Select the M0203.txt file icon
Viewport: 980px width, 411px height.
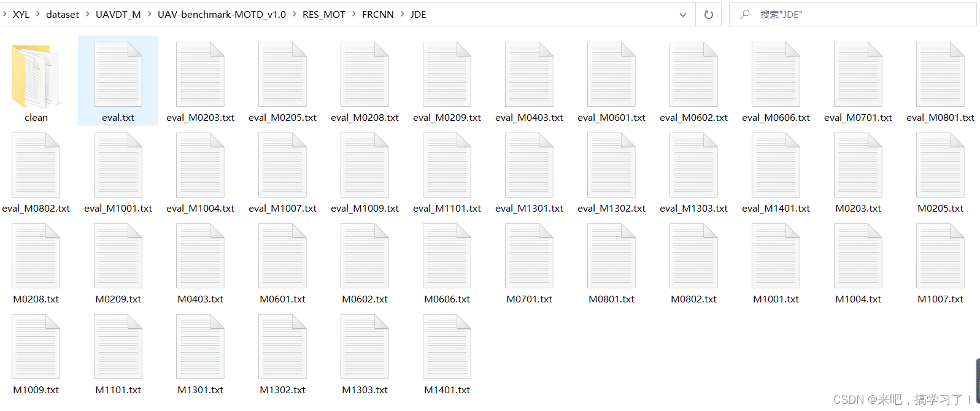[x=858, y=165]
